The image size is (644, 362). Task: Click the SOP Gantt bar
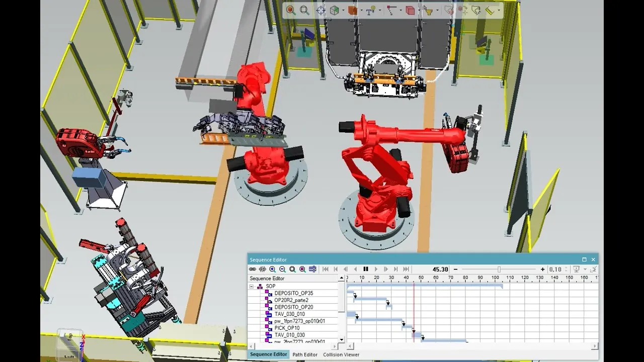tap(425, 286)
